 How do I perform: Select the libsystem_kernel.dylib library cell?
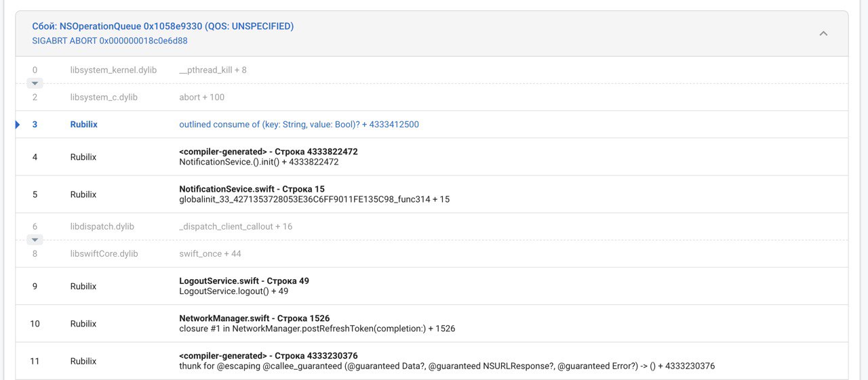[x=113, y=70]
